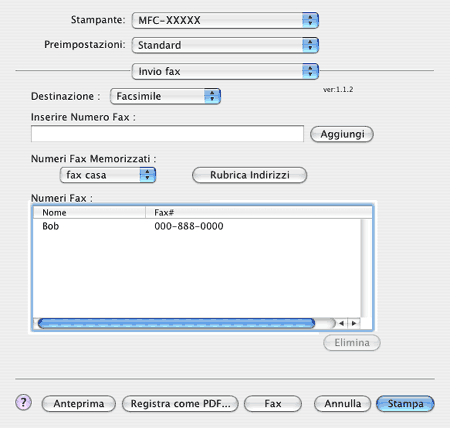Click the Inserire Numero Fax text field

point(167,134)
